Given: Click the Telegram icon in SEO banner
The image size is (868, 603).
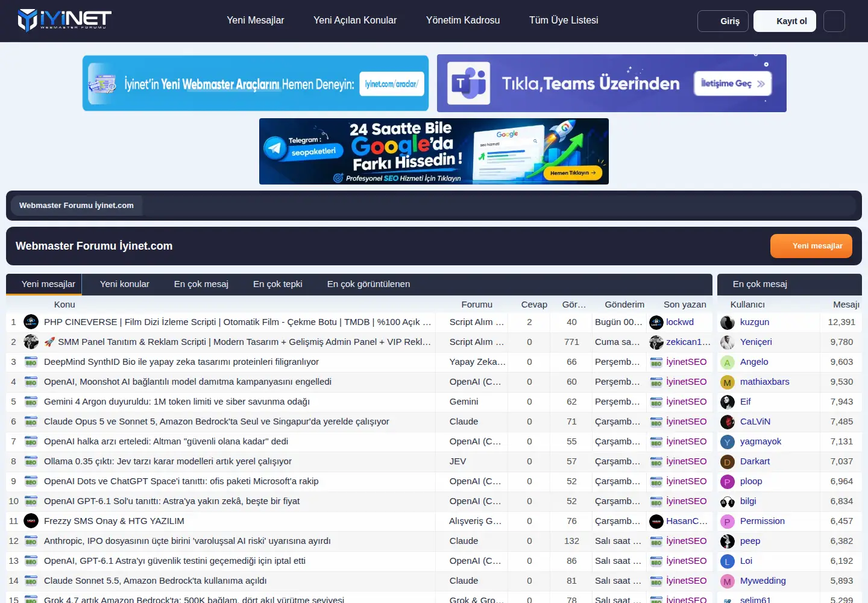Looking at the screenshot, I should [275, 148].
